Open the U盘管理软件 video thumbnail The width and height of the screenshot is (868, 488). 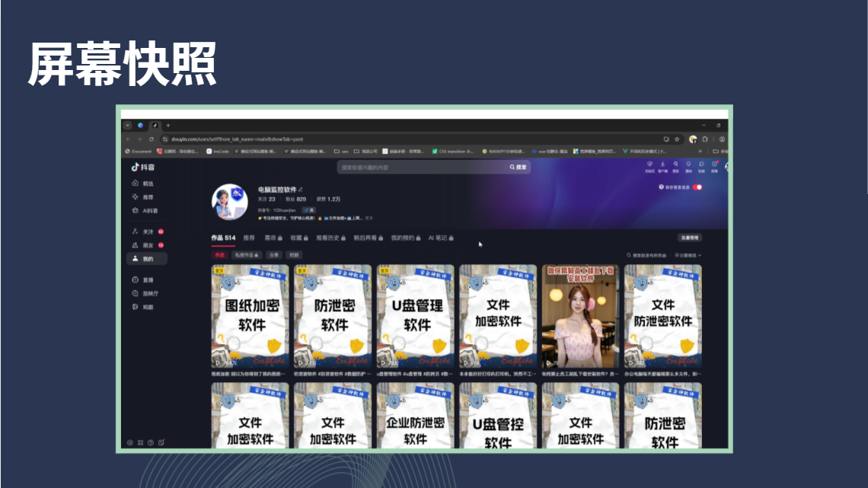415,317
